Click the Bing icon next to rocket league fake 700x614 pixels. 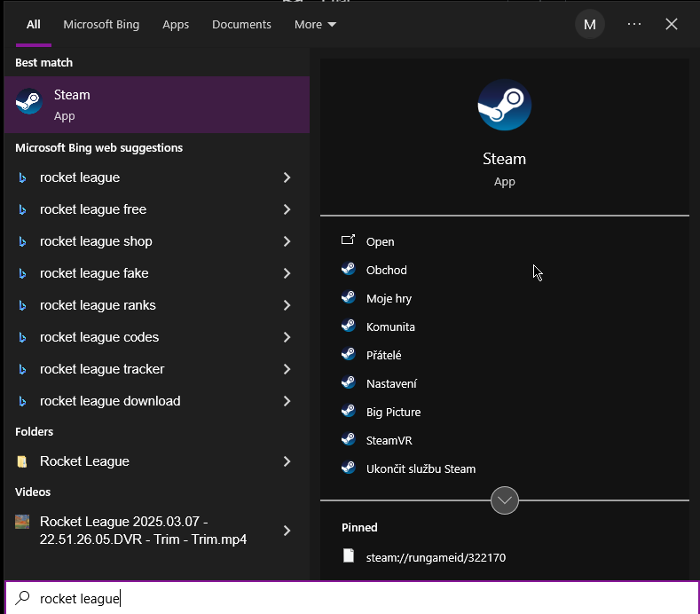pos(22,273)
